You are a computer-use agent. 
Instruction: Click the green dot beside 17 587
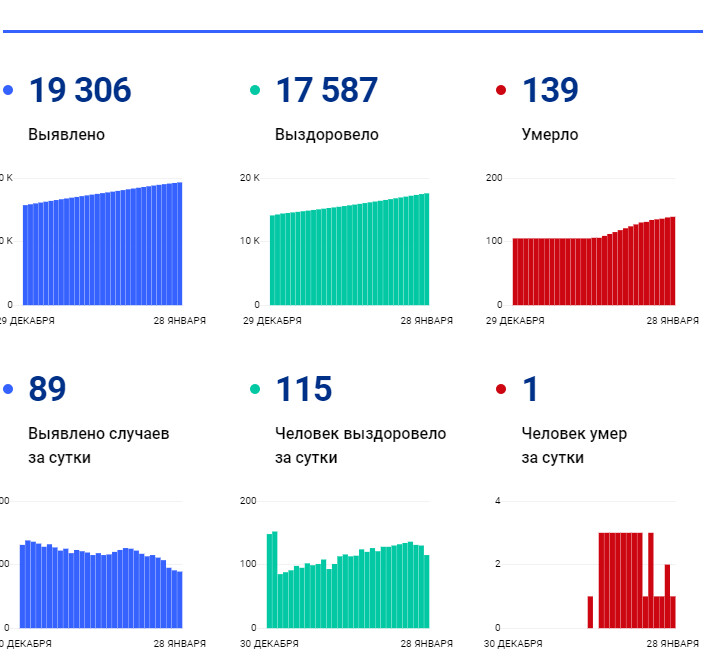click(255, 91)
